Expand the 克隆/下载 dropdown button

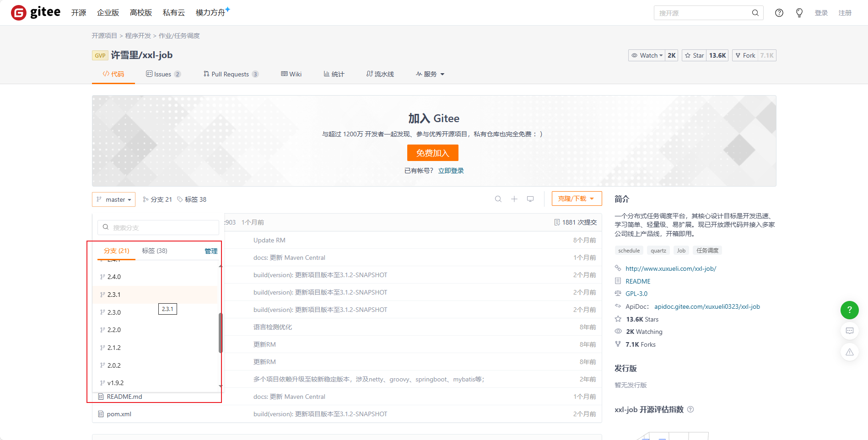click(577, 199)
